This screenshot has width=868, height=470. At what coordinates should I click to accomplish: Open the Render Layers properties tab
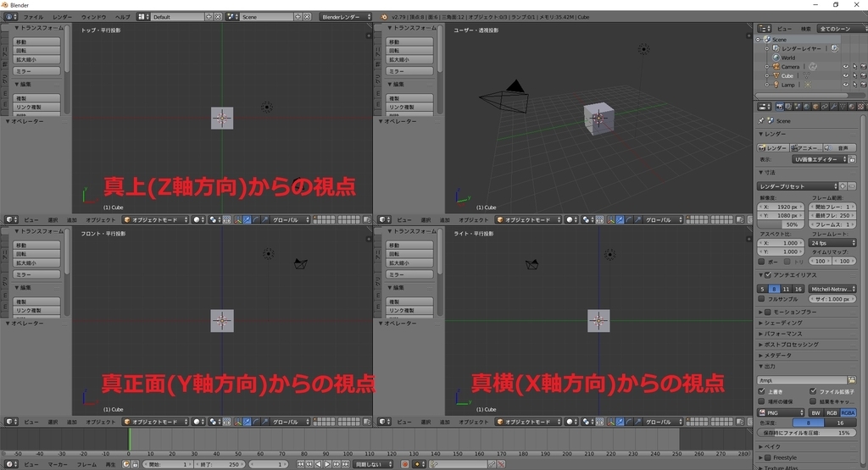(788, 107)
